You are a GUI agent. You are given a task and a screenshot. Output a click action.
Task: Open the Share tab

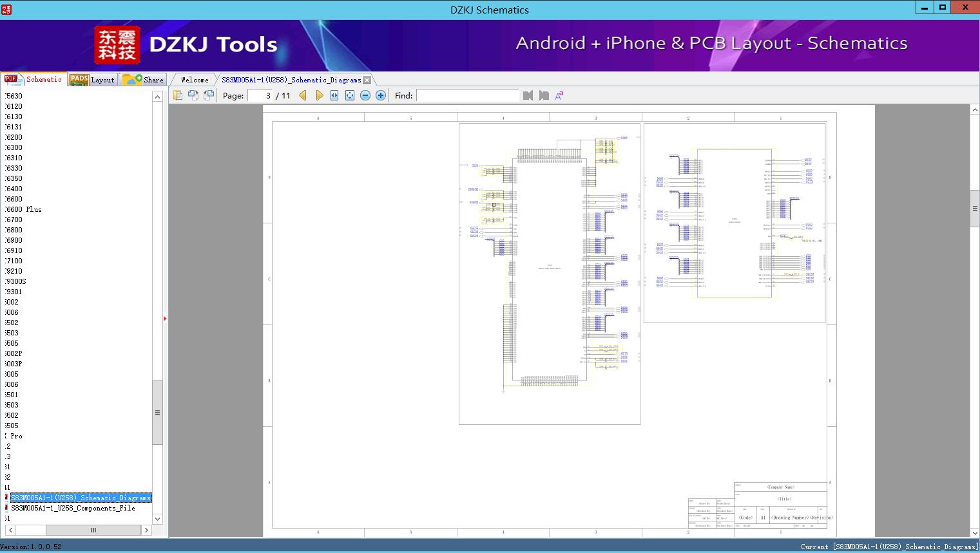click(x=143, y=79)
